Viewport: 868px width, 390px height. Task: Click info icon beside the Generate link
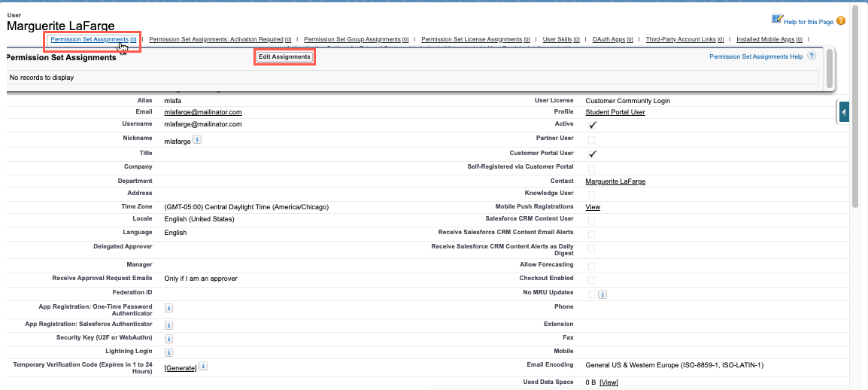click(204, 367)
